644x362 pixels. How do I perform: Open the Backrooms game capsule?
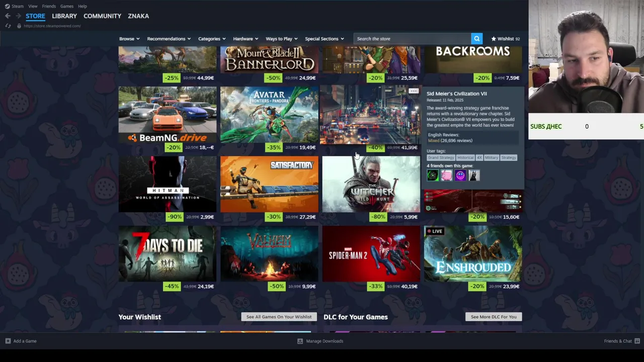click(x=473, y=60)
